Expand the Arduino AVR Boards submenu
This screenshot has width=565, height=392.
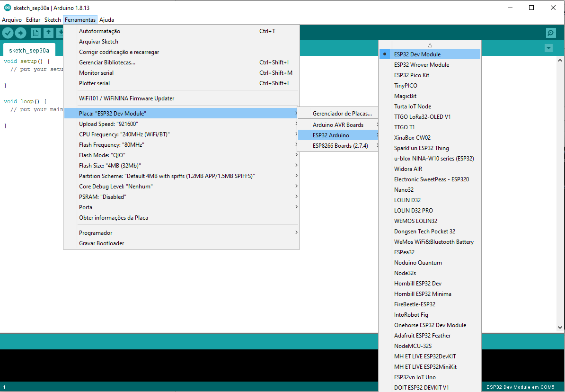(338, 125)
